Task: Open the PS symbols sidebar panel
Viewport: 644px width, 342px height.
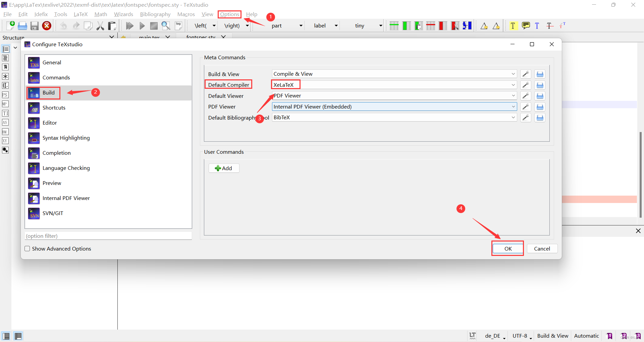Action: click(5, 95)
